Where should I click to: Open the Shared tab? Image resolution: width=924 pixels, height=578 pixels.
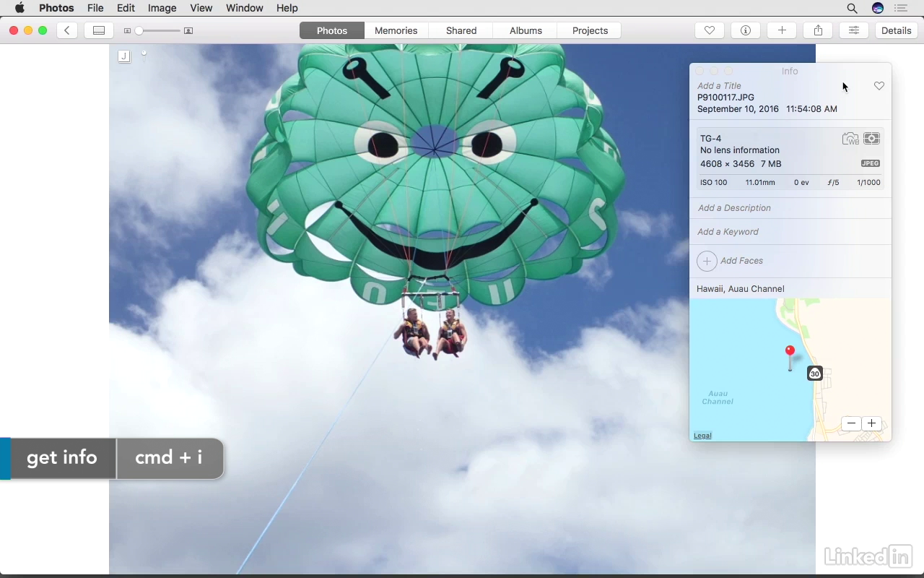click(x=461, y=30)
